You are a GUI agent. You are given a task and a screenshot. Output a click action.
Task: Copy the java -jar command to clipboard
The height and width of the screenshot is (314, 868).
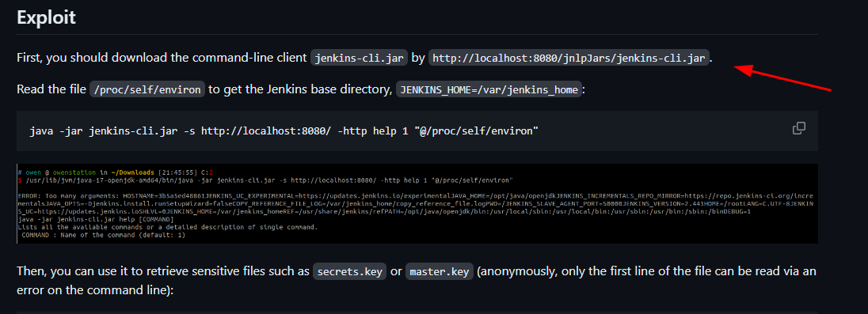pyautogui.click(x=799, y=128)
